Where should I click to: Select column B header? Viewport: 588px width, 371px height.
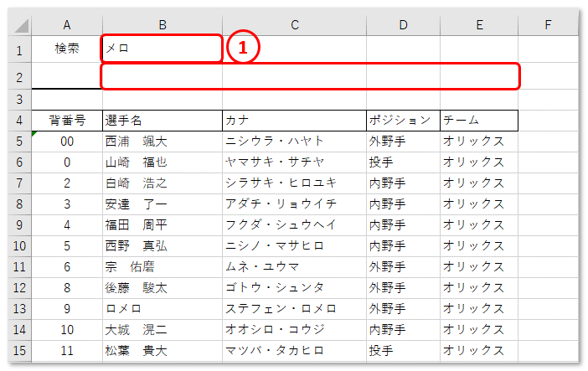[162, 25]
